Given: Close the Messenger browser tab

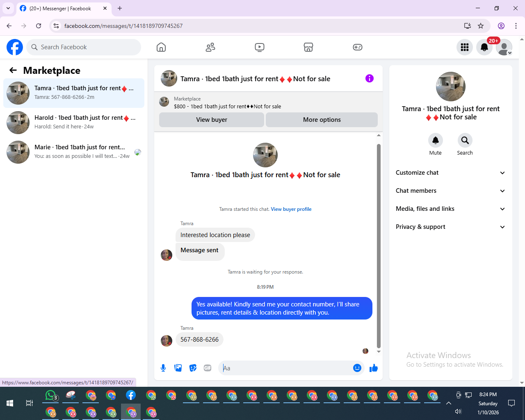Looking at the screenshot, I should (105, 8).
